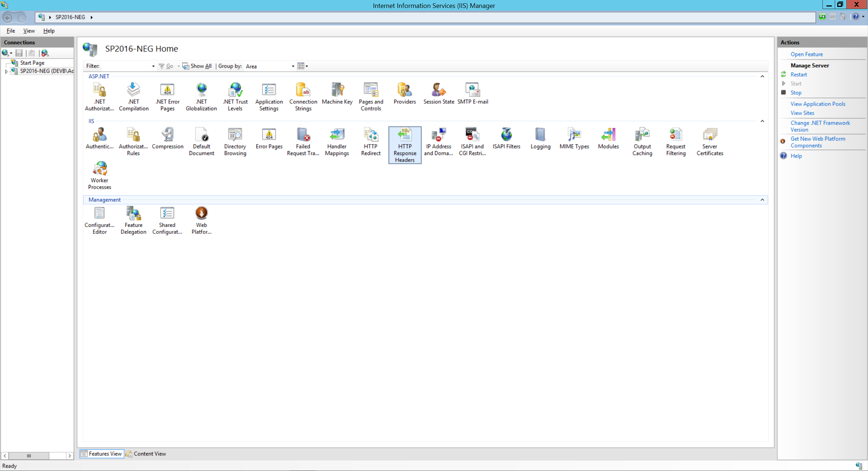Open .NET Error Pages feature

pos(167,97)
